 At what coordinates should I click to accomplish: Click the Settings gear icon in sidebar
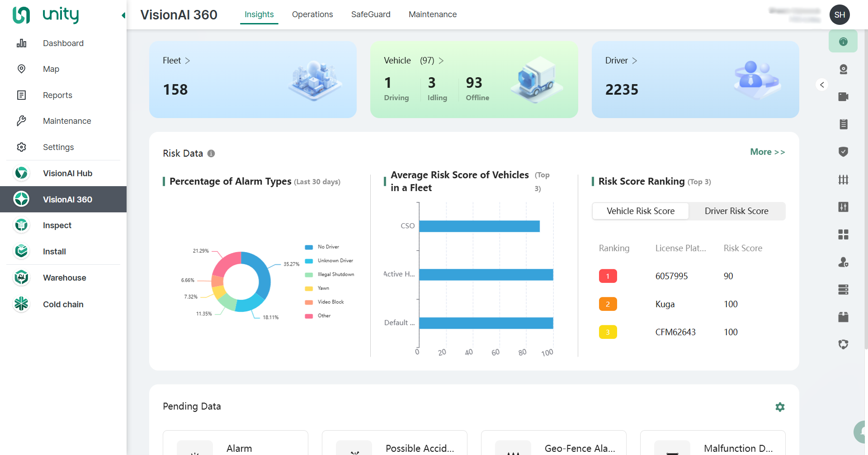pos(21,147)
